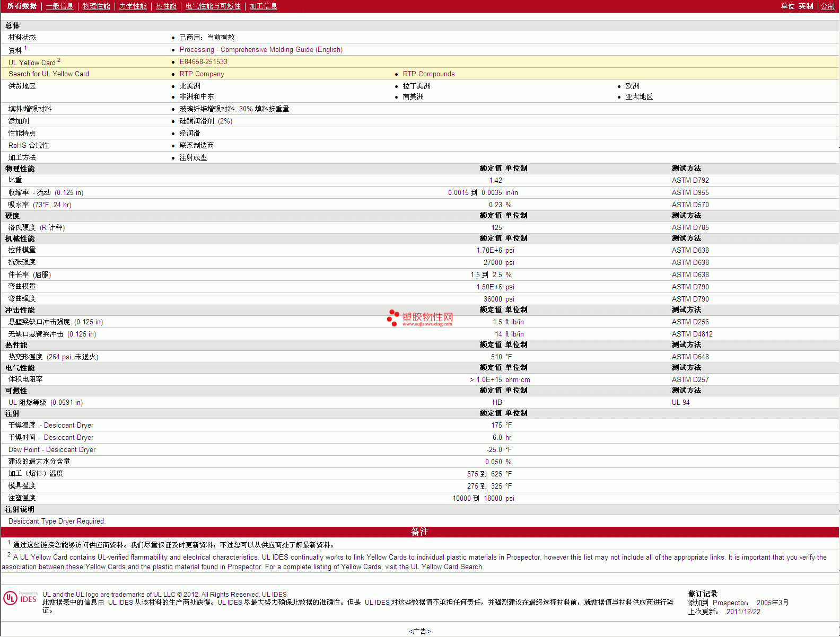Click the RTP Compounds link
The width and height of the screenshot is (840, 637).
(x=428, y=74)
